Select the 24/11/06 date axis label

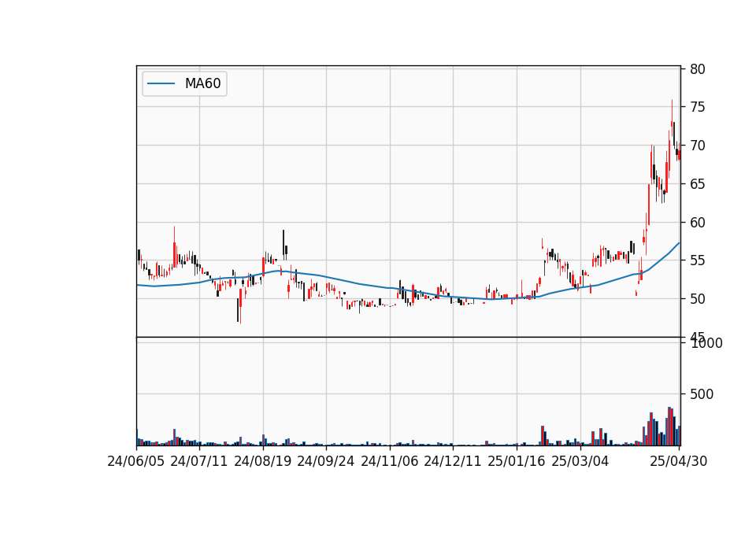pyautogui.click(x=390, y=461)
